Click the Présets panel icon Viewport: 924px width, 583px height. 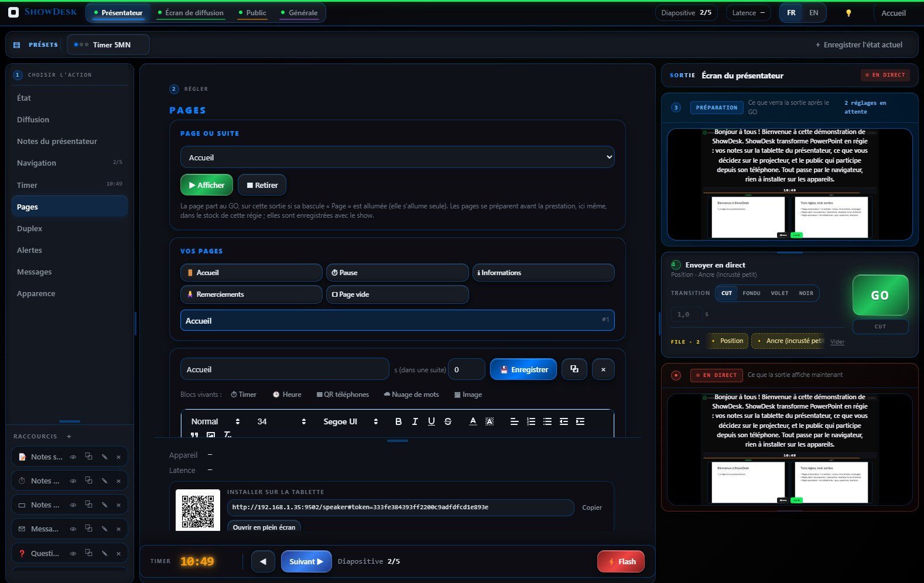pyautogui.click(x=16, y=44)
